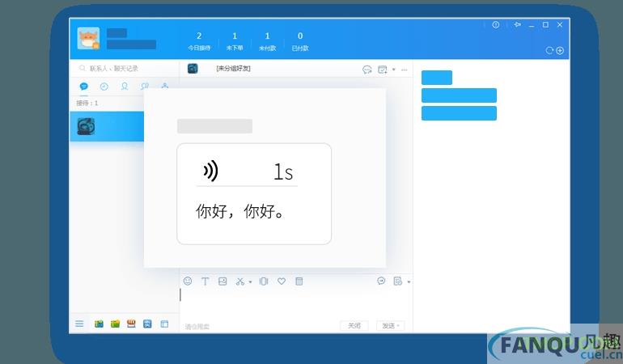Click the circled plus add icon

tap(560, 50)
